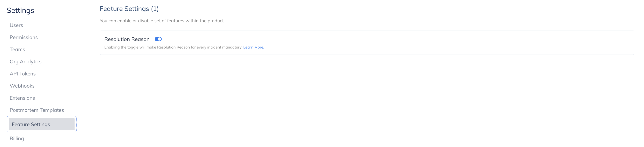Navigate to API Tokens

(x=23, y=74)
